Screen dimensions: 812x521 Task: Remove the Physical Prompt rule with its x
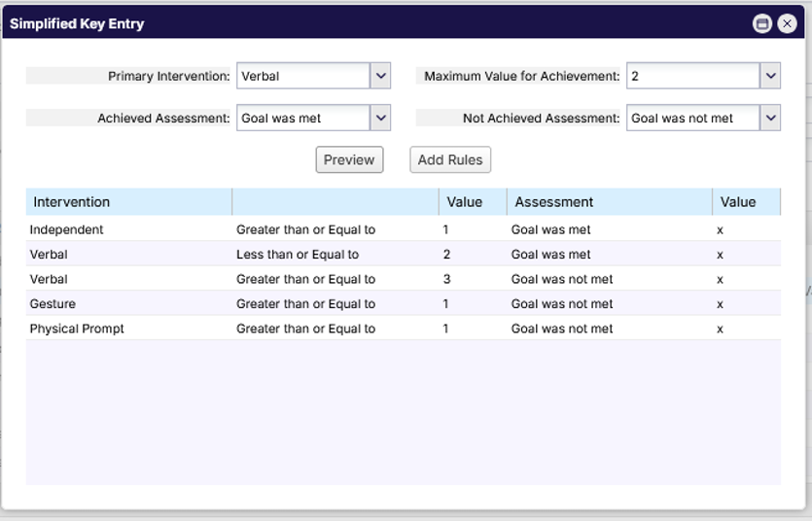click(720, 330)
